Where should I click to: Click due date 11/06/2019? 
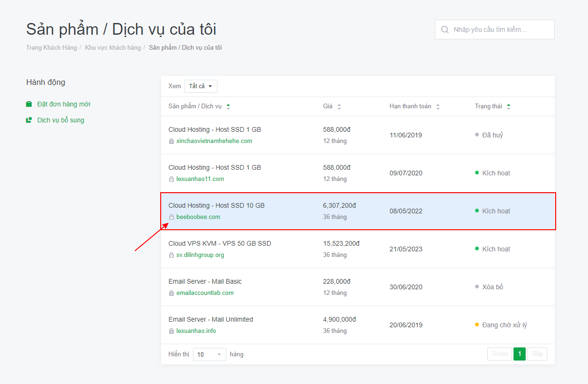click(x=406, y=135)
